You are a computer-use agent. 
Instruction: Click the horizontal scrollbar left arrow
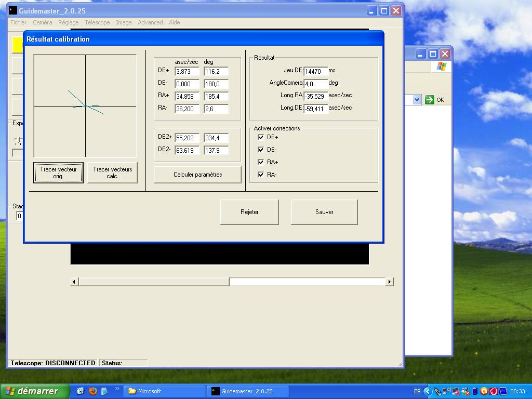point(74,282)
